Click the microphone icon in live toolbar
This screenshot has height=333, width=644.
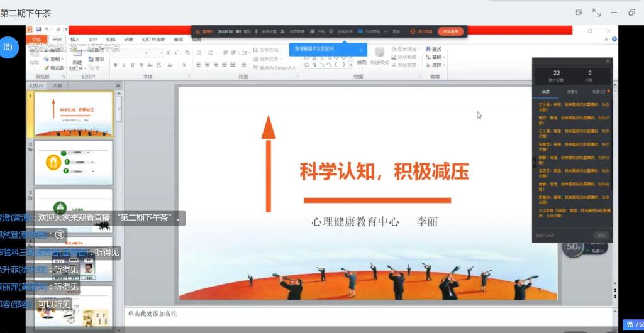tap(257, 31)
